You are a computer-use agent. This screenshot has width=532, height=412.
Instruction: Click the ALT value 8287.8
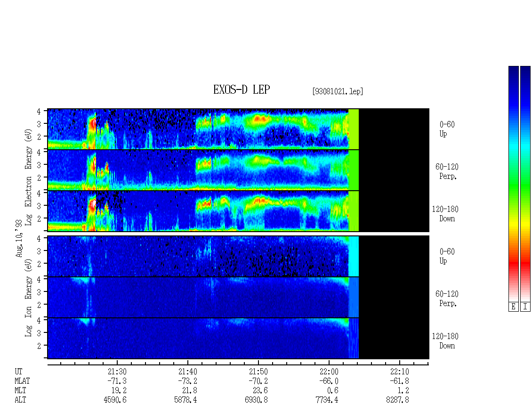tap(397, 400)
